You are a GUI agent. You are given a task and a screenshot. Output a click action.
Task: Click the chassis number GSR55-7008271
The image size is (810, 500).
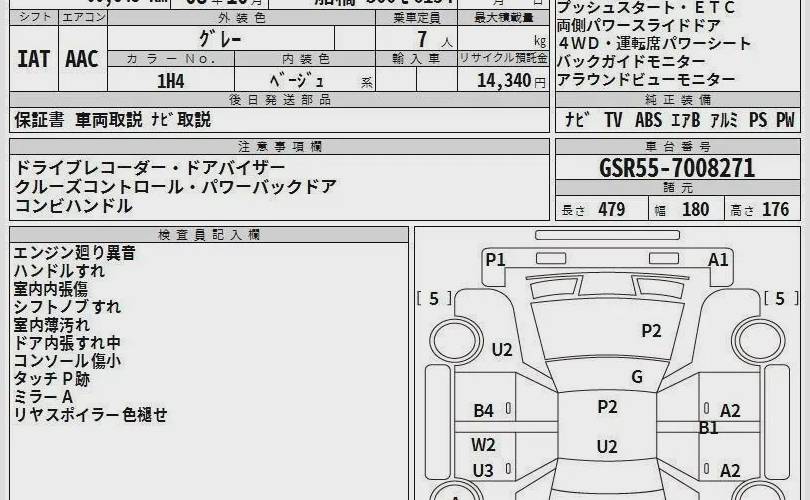(676, 168)
